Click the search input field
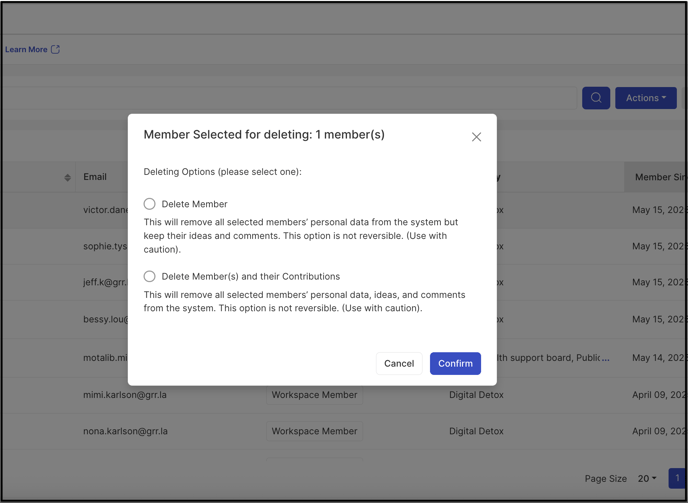 tap(290, 98)
